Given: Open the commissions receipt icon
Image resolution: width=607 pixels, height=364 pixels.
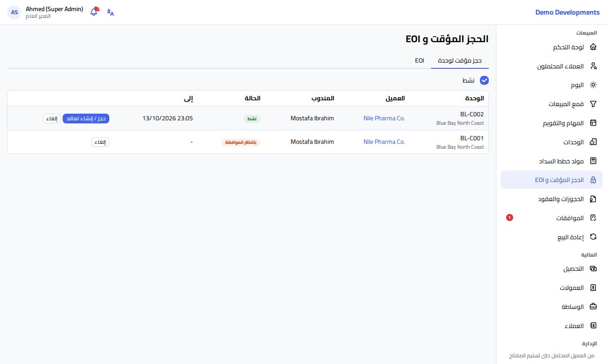Looking at the screenshot, I should [x=593, y=288].
